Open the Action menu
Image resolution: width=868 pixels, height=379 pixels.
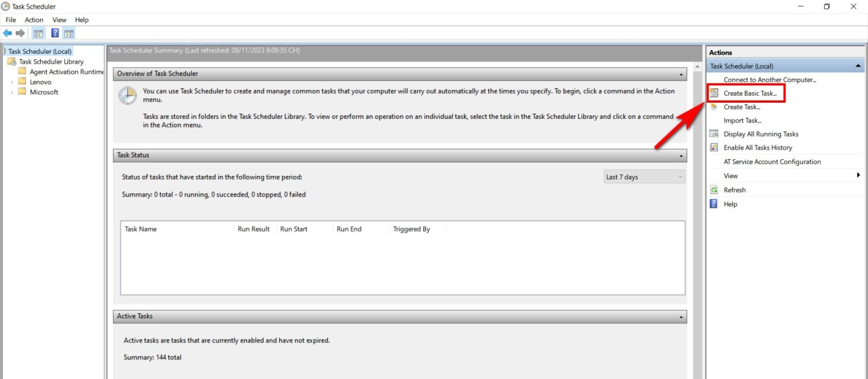(x=34, y=20)
